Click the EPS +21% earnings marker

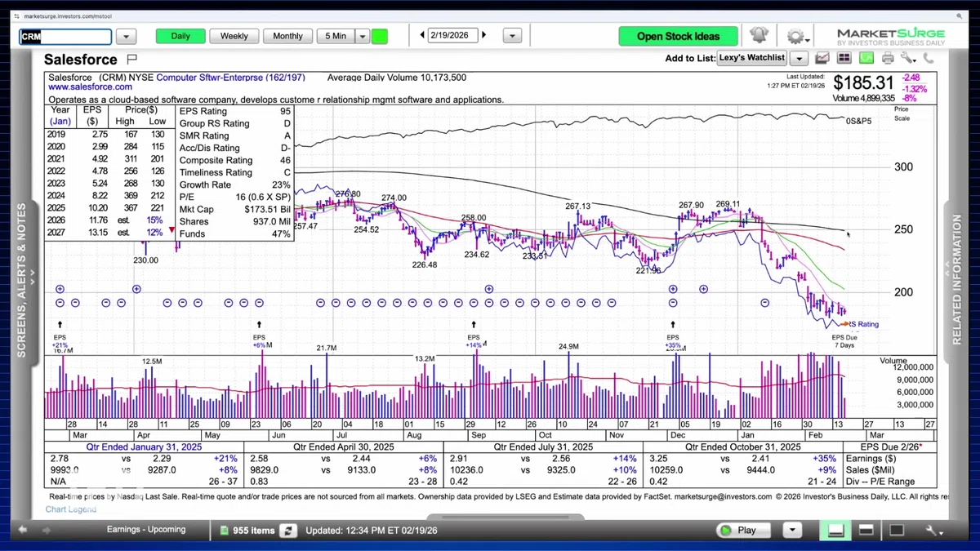click(60, 340)
